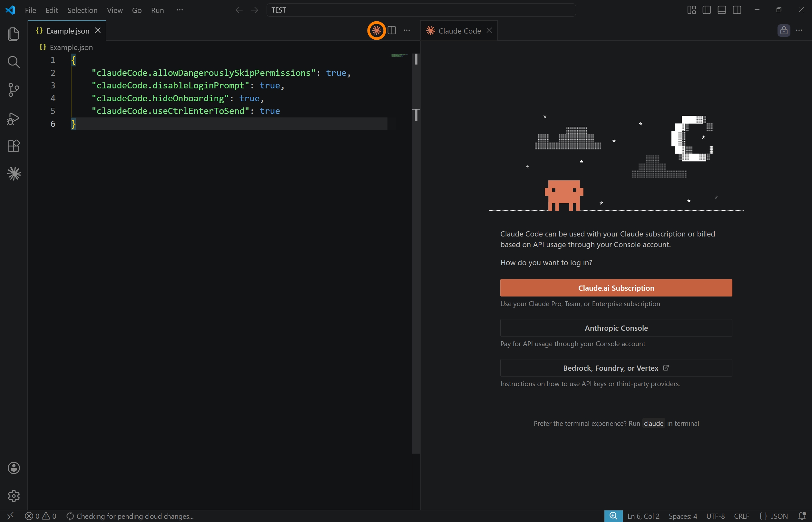Open the Manage gear settings icon

point(14,496)
